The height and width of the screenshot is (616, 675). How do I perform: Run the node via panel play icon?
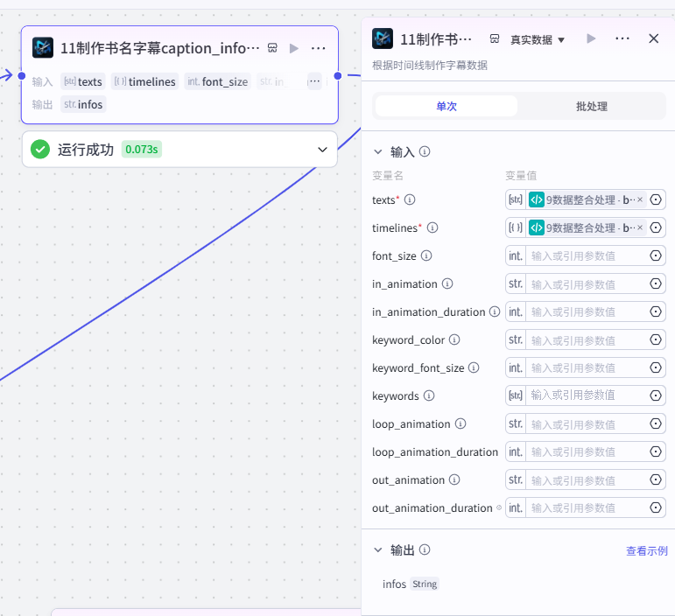point(591,38)
